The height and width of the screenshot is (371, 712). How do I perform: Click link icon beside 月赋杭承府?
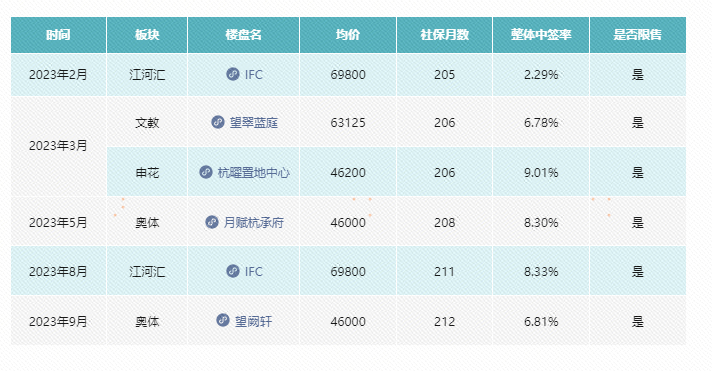(x=212, y=222)
